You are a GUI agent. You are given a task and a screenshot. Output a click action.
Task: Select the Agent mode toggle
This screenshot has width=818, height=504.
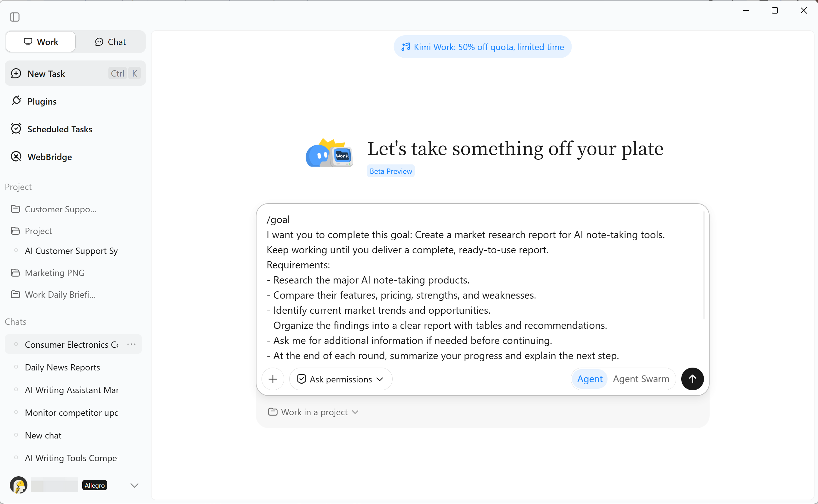[x=590, y=379]
